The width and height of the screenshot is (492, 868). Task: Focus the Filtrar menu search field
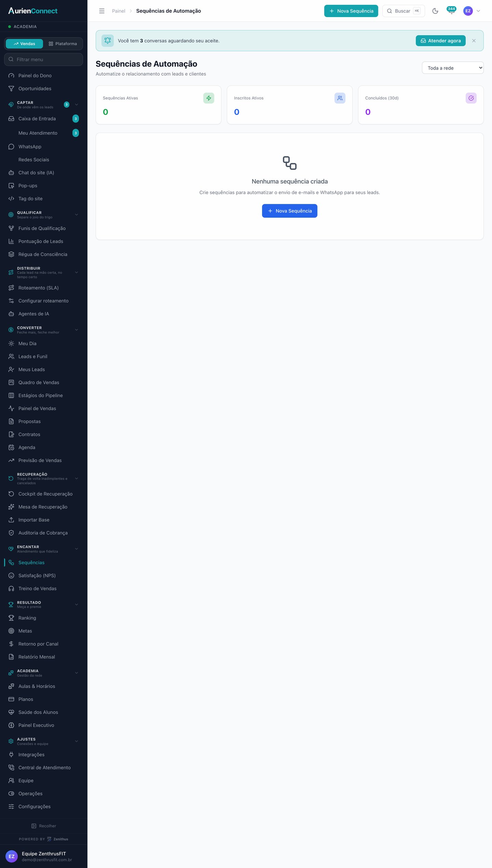pyautogui.click(x=44, y=59)
